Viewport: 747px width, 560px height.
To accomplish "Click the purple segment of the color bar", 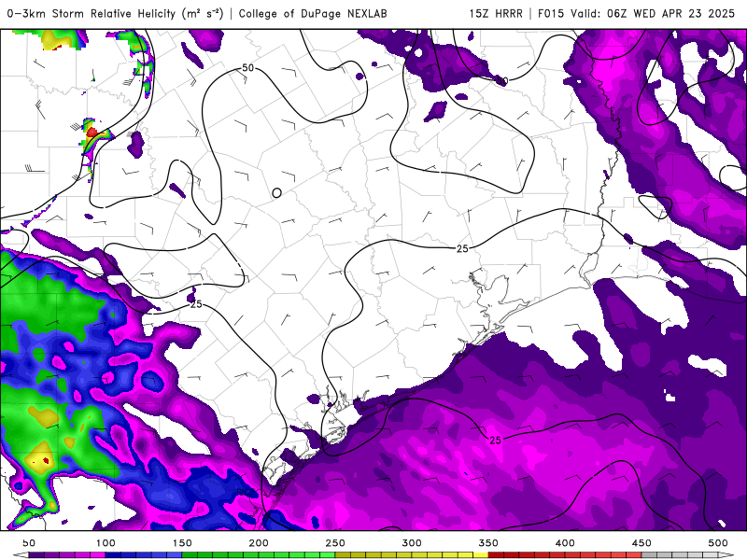I will [66, 555].
